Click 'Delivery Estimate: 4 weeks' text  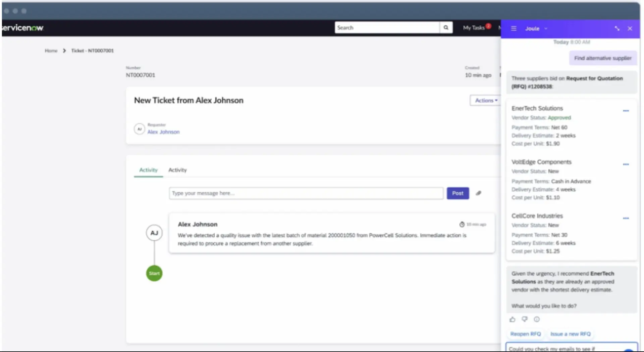(543, 189)
